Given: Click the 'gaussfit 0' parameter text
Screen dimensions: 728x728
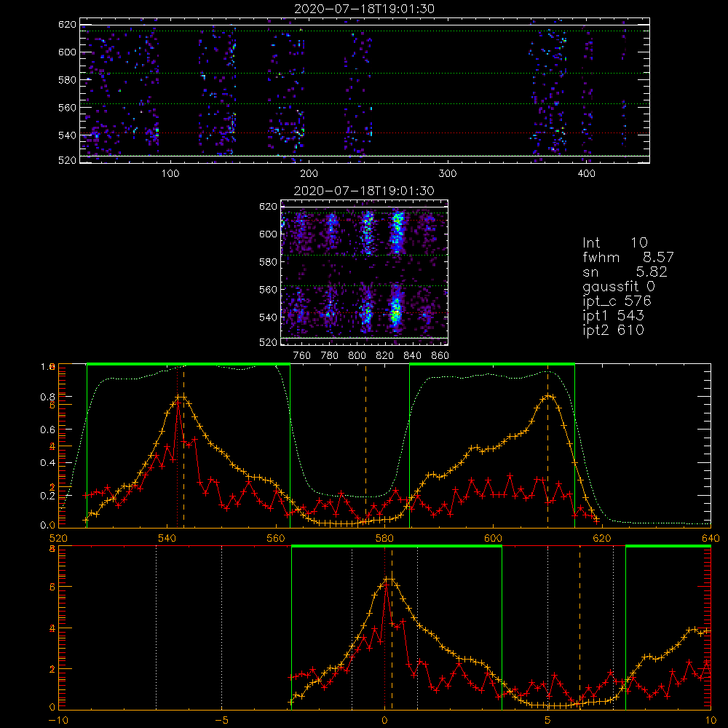Looking at the screenshot, I should coord(618,286).
